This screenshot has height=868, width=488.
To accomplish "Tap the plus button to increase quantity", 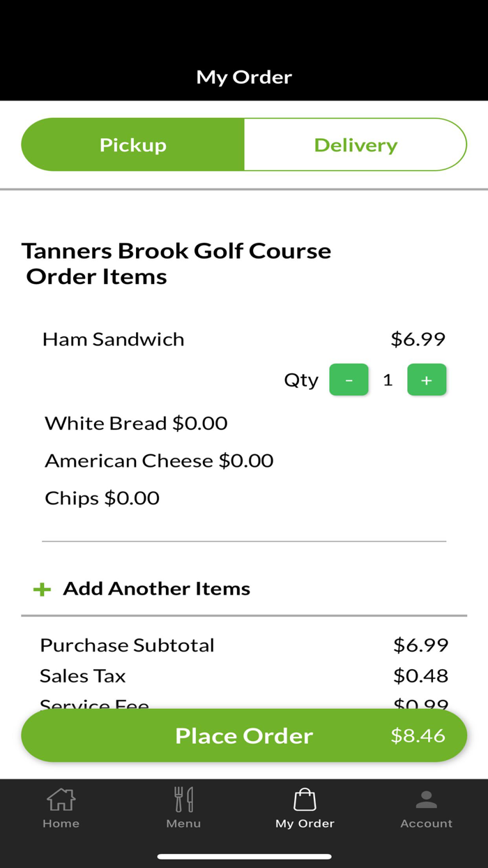I will (x=427, y=380).
